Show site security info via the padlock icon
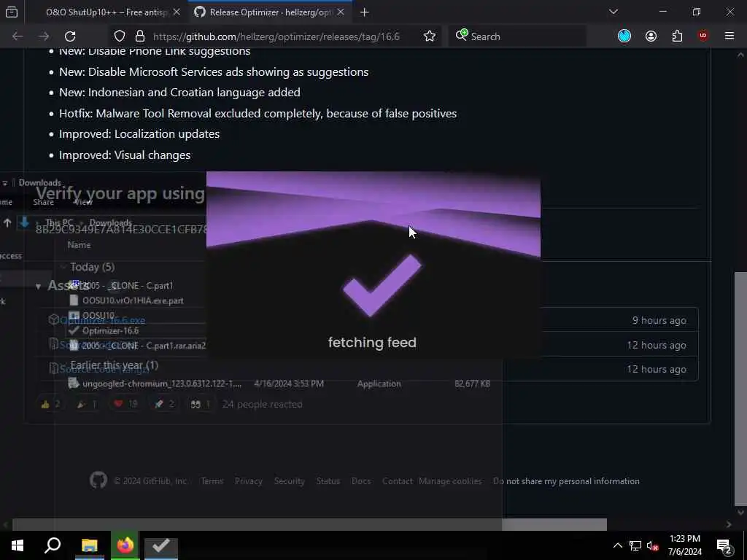747x560 pixels. (139, 36)
